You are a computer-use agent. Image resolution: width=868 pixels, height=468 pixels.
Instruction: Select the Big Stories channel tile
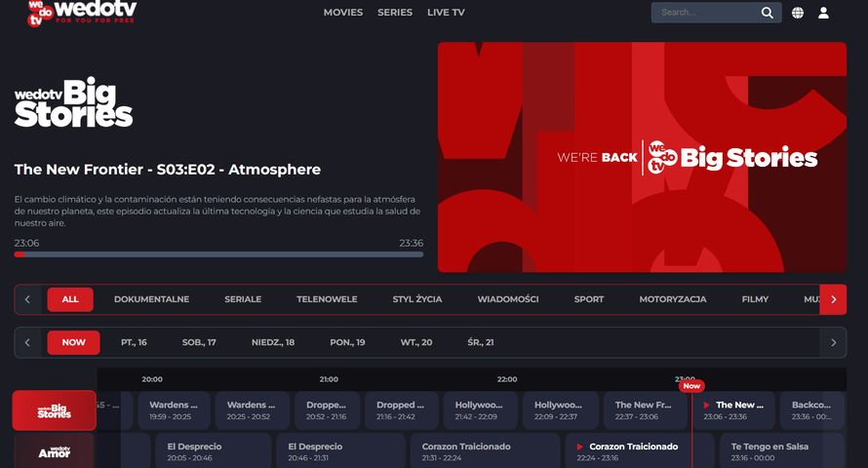[55, 410]
